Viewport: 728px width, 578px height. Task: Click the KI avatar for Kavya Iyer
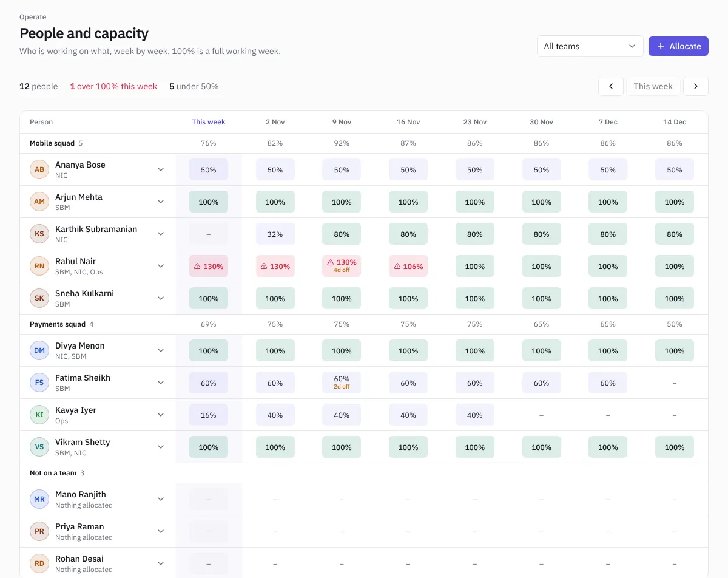(x=39, y=415)
